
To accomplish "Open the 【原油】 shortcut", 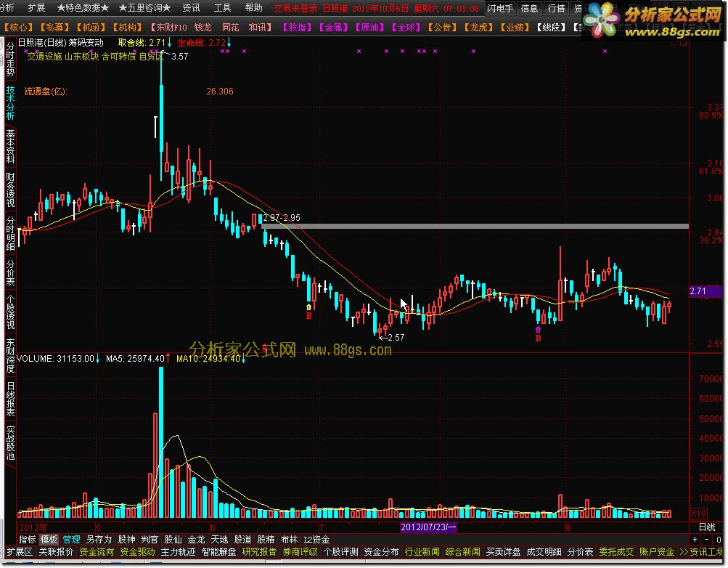I will 369,28.
